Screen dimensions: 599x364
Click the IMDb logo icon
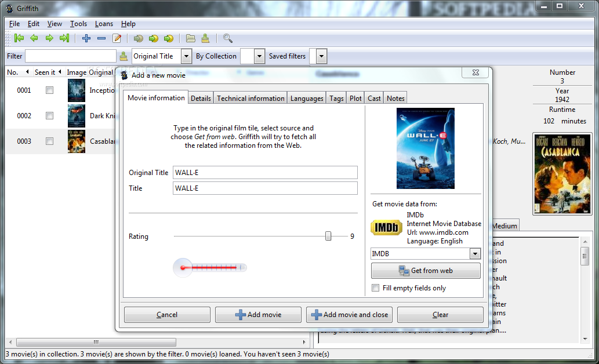[x=386, y=228]
